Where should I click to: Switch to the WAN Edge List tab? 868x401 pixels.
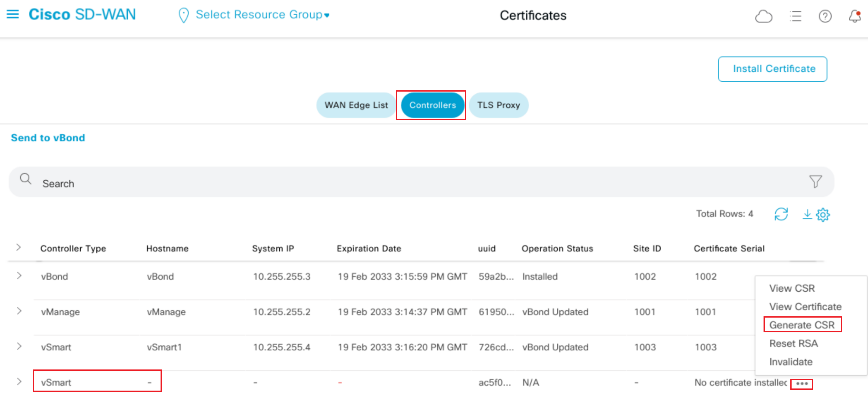[x=356, y=105]
